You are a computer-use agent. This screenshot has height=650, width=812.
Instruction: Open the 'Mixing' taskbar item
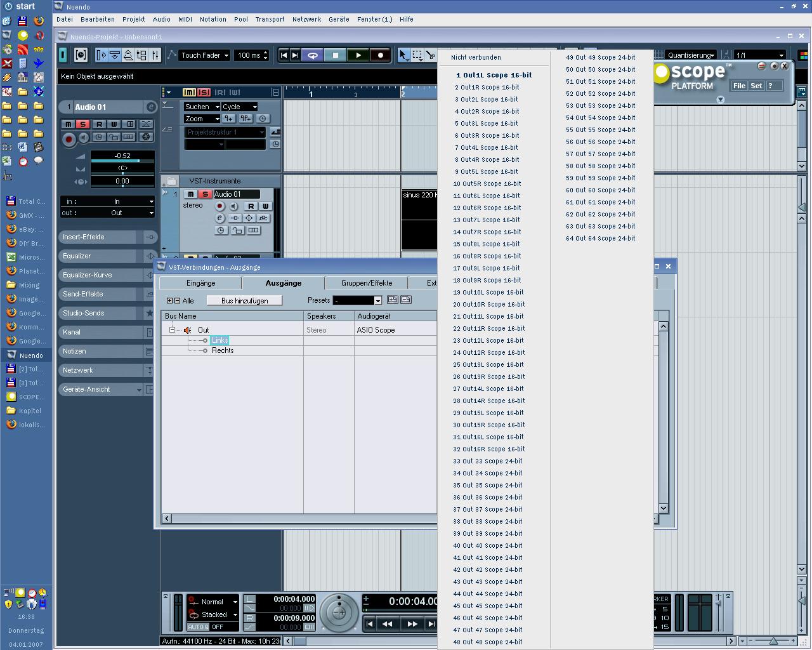tap(25, 286)
